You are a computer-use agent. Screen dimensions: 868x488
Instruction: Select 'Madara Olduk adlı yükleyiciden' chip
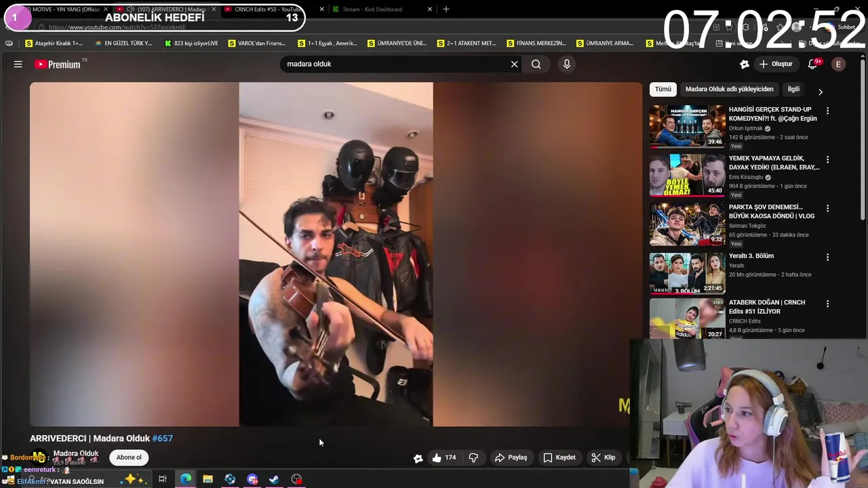click(x=729, y=89)
